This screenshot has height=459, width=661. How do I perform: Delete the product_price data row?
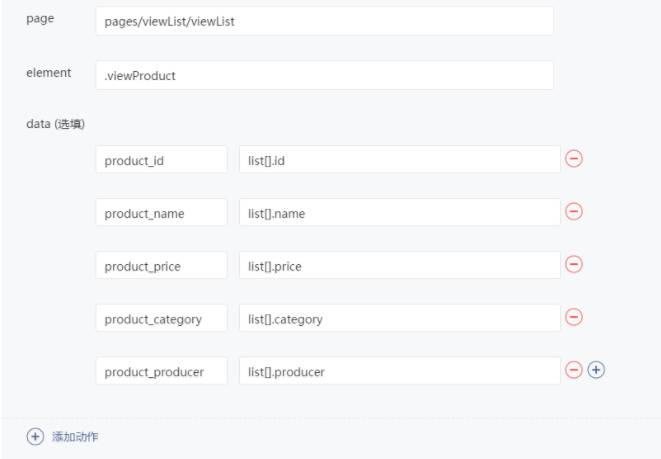click(x=574, y=264)
